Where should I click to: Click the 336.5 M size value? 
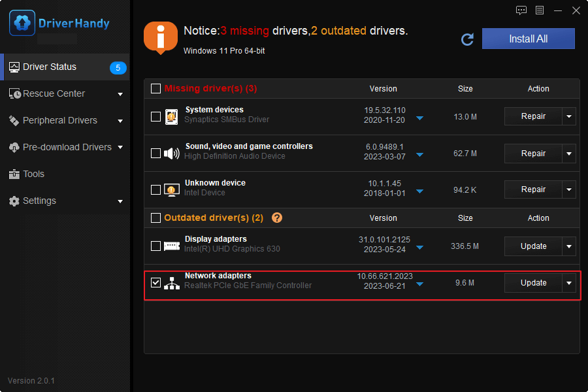(465, 246)
